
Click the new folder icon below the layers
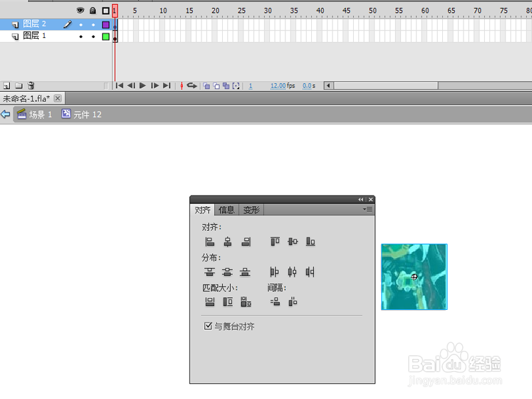coord(19,86)
